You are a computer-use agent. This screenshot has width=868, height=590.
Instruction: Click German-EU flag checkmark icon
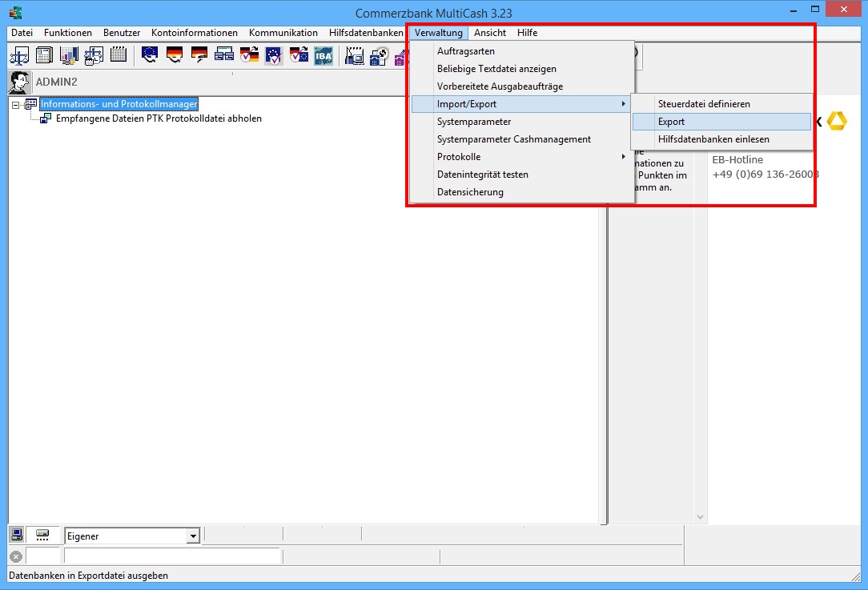pos(299,55)
